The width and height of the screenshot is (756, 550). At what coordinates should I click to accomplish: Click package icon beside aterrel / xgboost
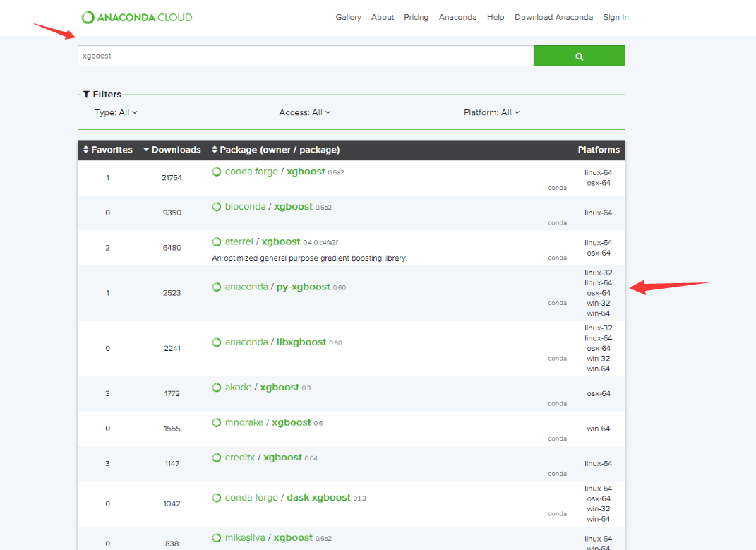click(217, 241)
